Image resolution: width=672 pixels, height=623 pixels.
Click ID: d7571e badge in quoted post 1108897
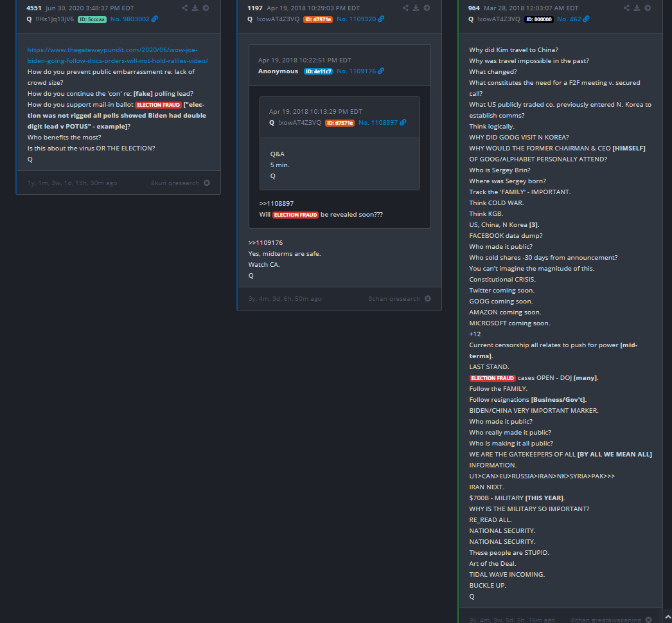click(340, 123)
